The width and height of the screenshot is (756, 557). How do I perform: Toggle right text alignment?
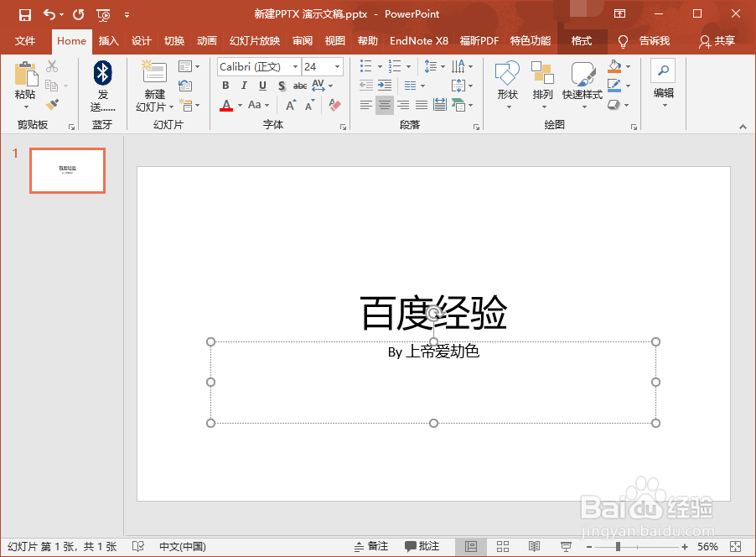coord(402,104)
